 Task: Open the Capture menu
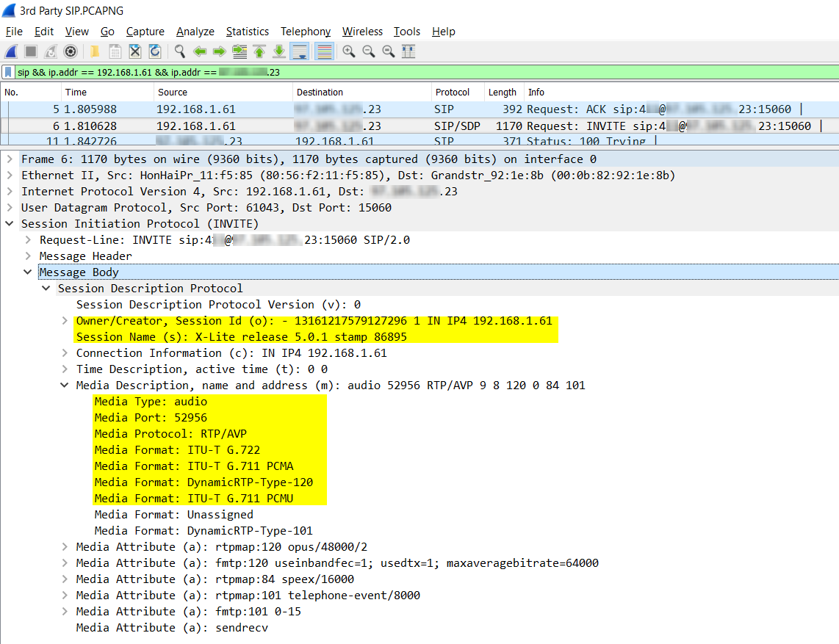[145, 32]
